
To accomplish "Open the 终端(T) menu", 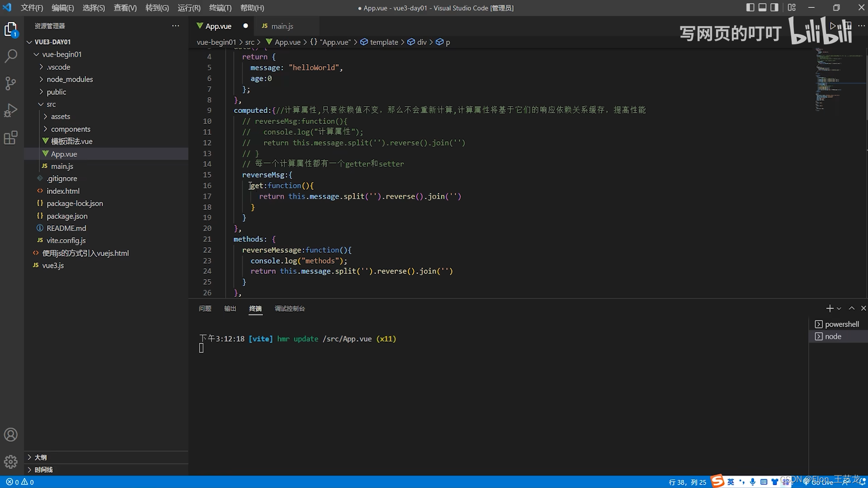I will 220,8.
